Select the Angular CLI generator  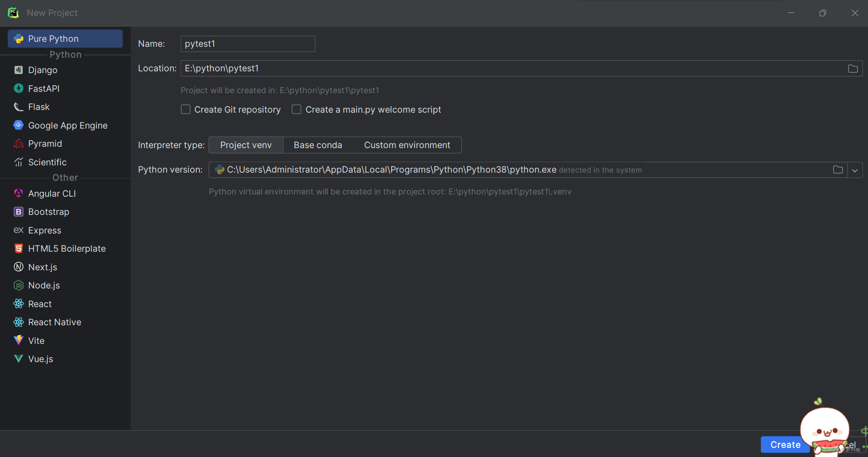(18, 193)
